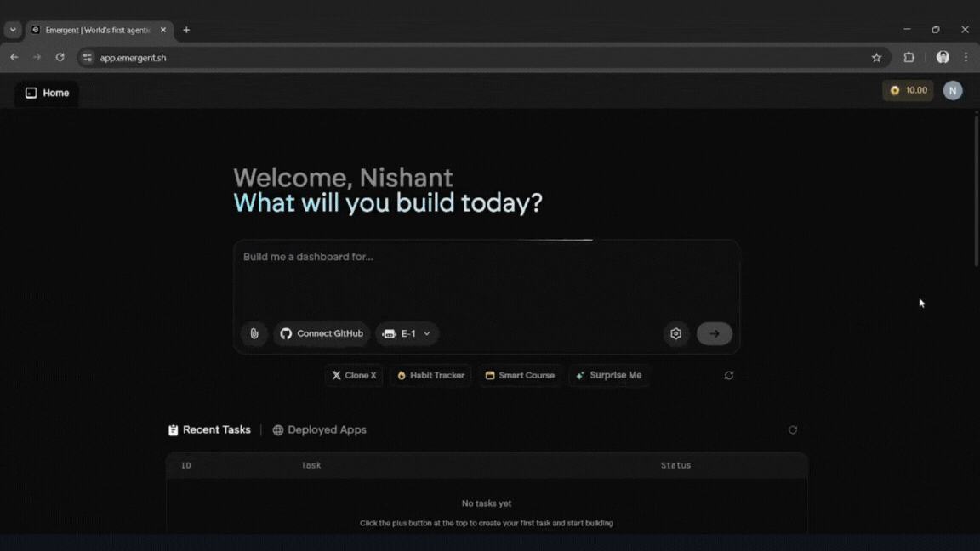Click the shuffle icon beside Surprise Me
Screen dimensions: 980x551
[x=728, y=375]
